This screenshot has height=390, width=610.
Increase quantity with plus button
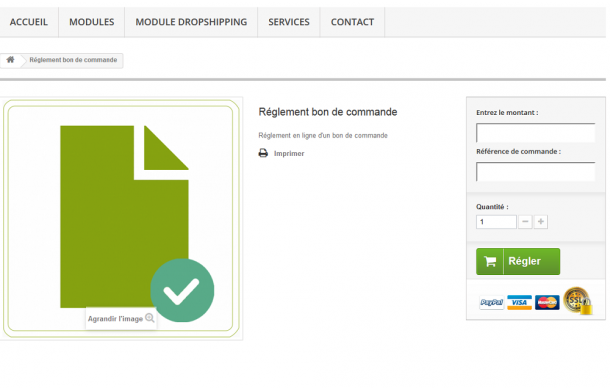541,222
